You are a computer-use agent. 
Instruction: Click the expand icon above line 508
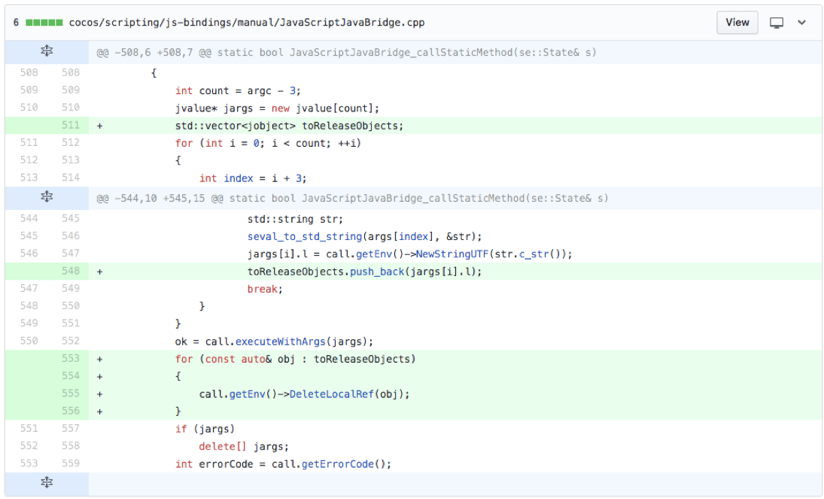pyautogui.click(x=46, y=52)
